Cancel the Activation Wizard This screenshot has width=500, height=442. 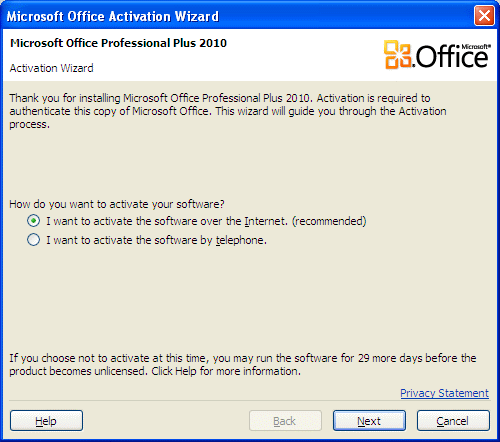coord(453,421)
